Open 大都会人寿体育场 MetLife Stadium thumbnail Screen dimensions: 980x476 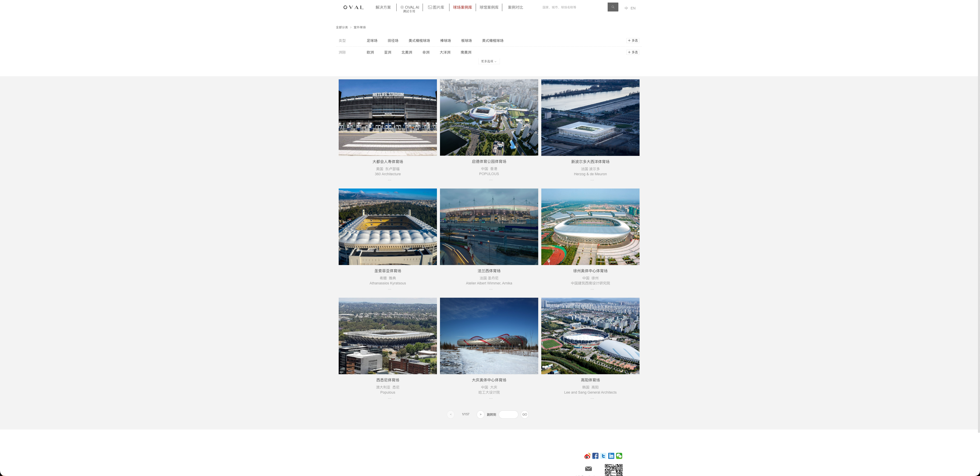[388, 118]
